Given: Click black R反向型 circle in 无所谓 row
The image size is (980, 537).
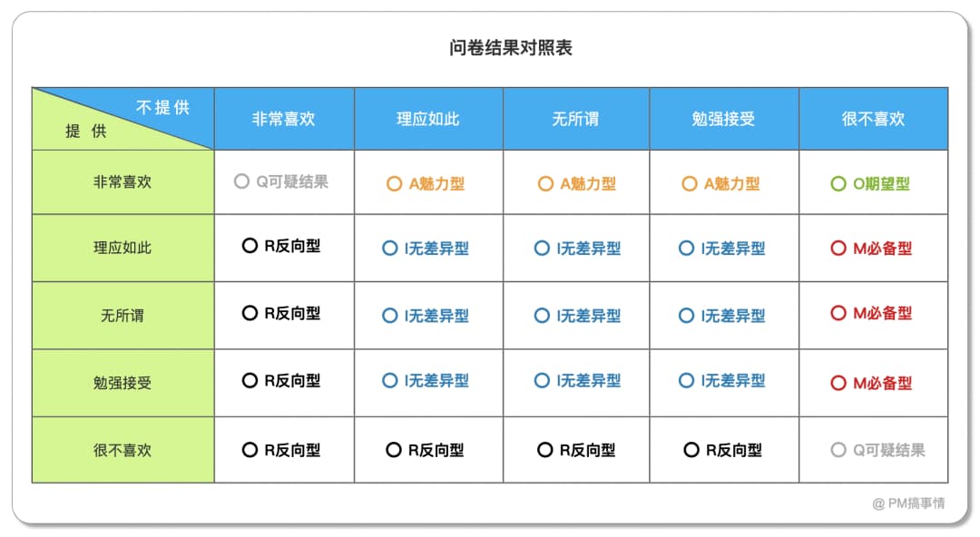Looking at the screenshot, I should [x=250, y=313].
